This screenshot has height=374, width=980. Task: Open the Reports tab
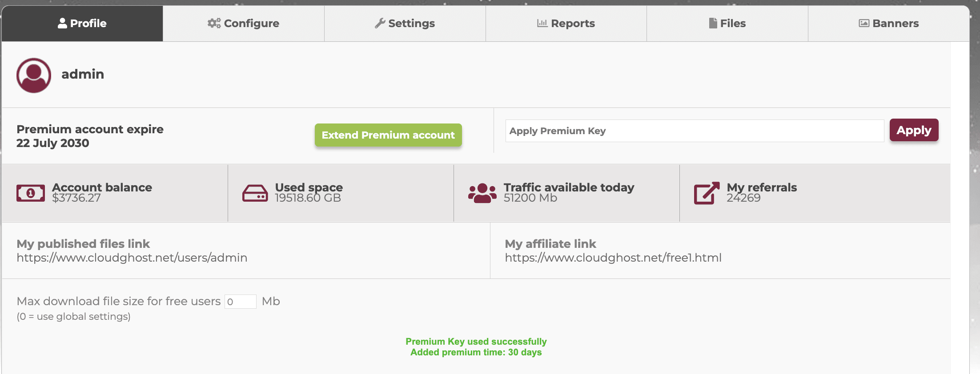566,23
